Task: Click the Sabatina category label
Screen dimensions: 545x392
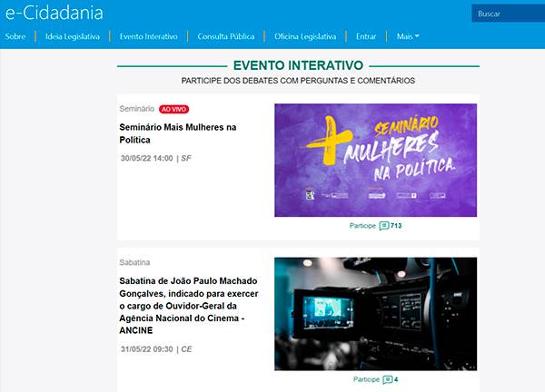Action: click(134, 262)
